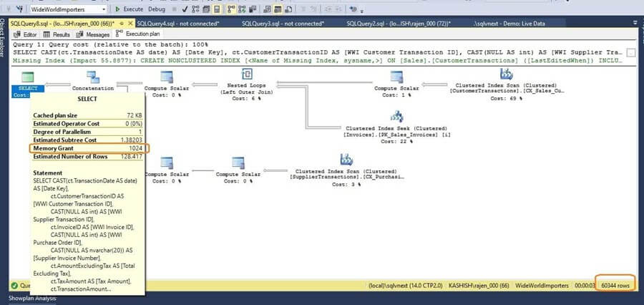Click elapsed time '00:00:03' in status bar
Viewport: 644px width, 305px height.
click(x=585, y=285)
